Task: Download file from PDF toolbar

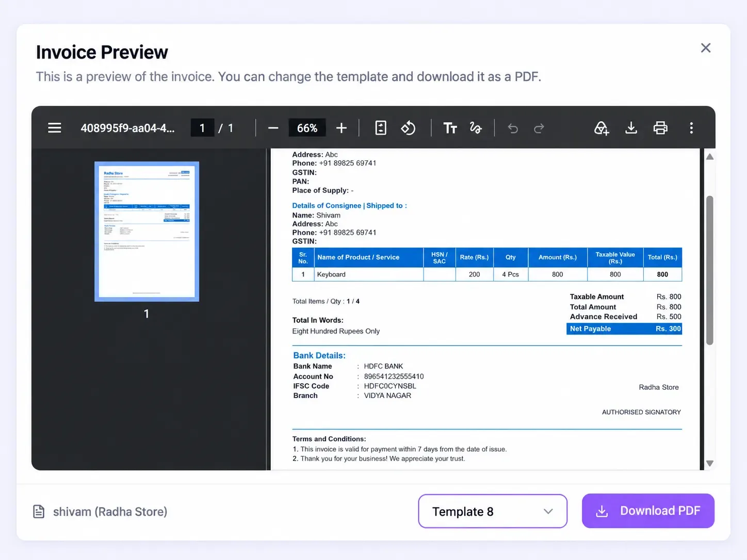Action: [x=631, y=128]
